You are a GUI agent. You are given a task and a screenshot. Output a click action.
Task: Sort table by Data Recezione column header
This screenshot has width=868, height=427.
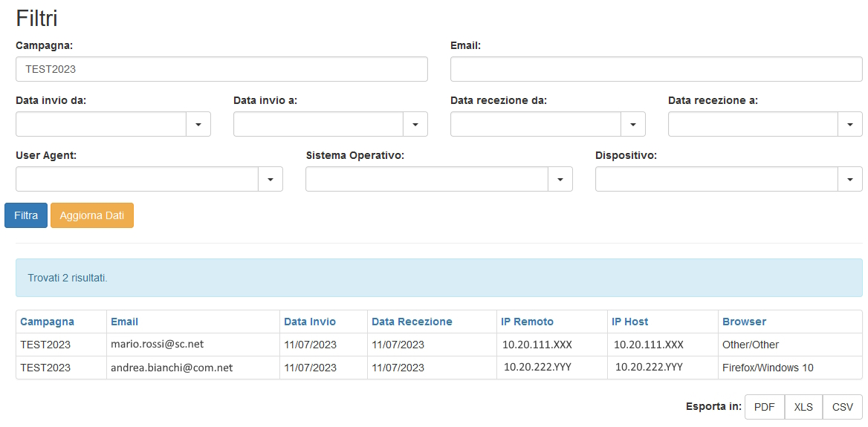(412, 322)
